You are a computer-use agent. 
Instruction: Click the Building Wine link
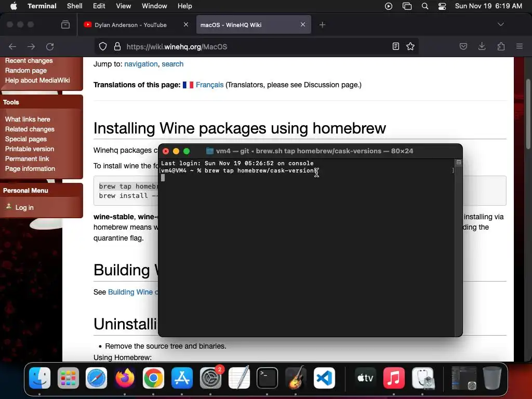pyautogui.click(x=132, y=292)
